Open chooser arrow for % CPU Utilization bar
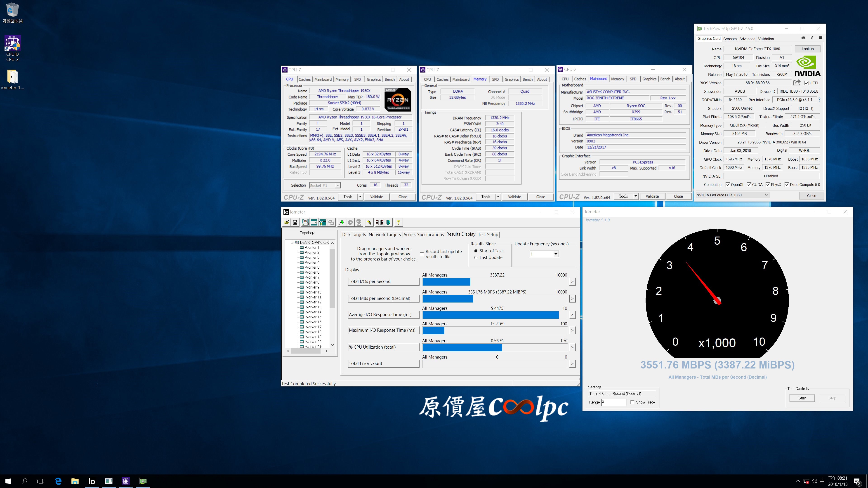Screen dimensions: 868x488 (572, 347)
